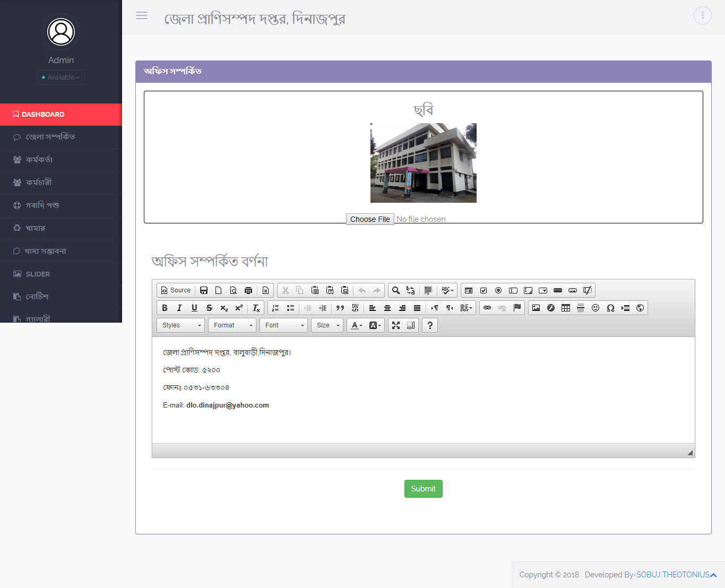Select the Find icon in the editor toolbar
The image size is (725, 588).
395,290
